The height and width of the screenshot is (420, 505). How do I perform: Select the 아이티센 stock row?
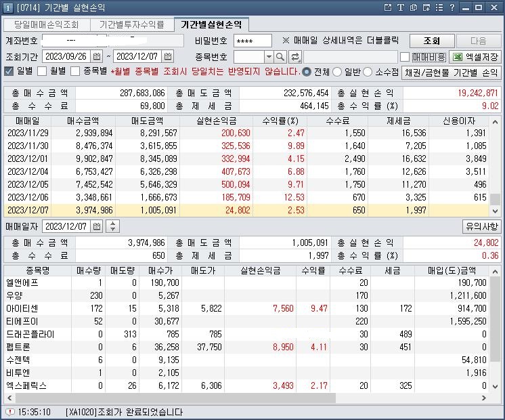point(247,308)
